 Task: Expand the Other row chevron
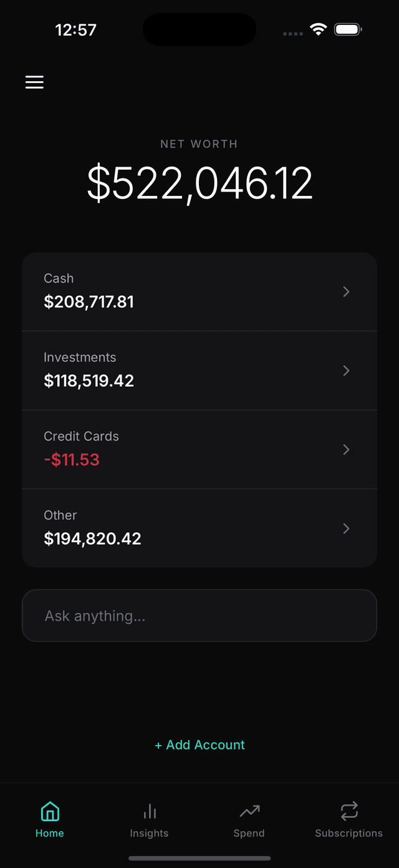pos(347,529)
